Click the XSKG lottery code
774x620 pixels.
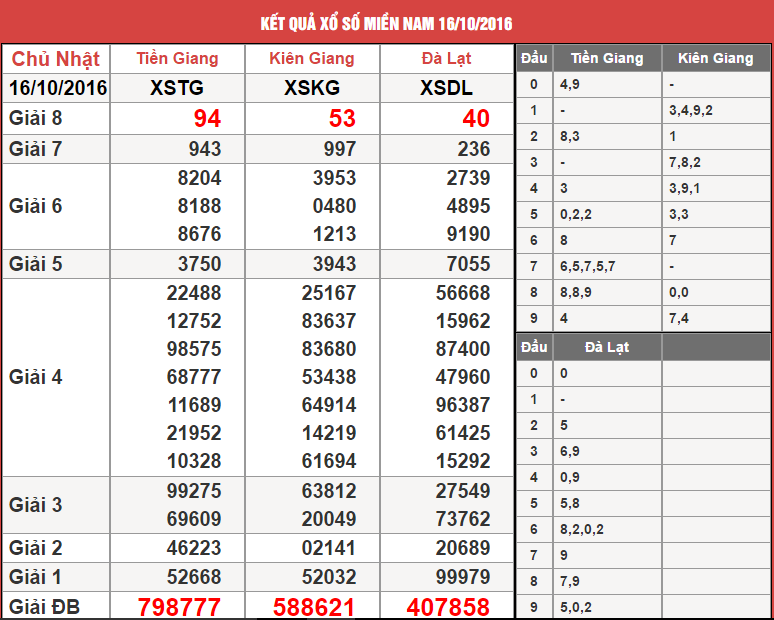(312, 88)
